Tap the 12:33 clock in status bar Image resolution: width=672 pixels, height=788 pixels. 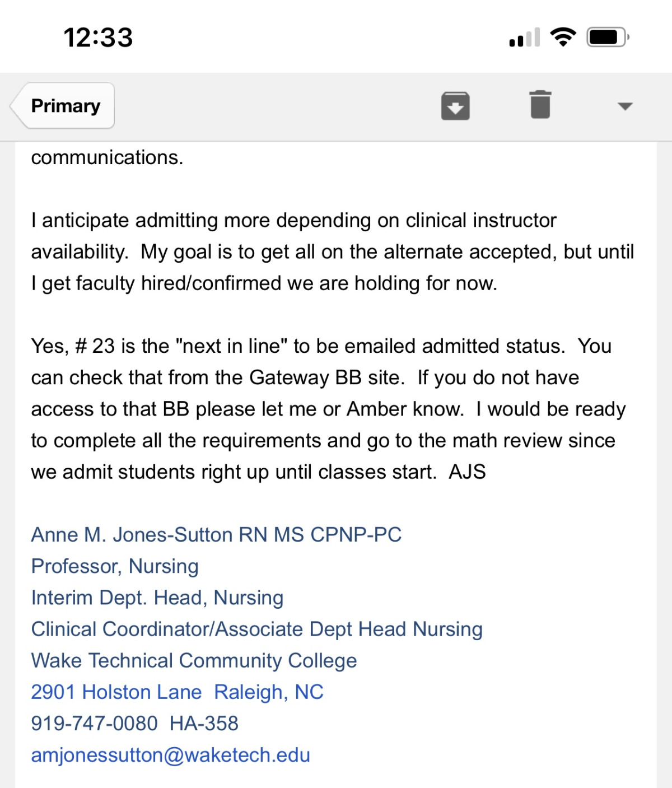[98, 38]
